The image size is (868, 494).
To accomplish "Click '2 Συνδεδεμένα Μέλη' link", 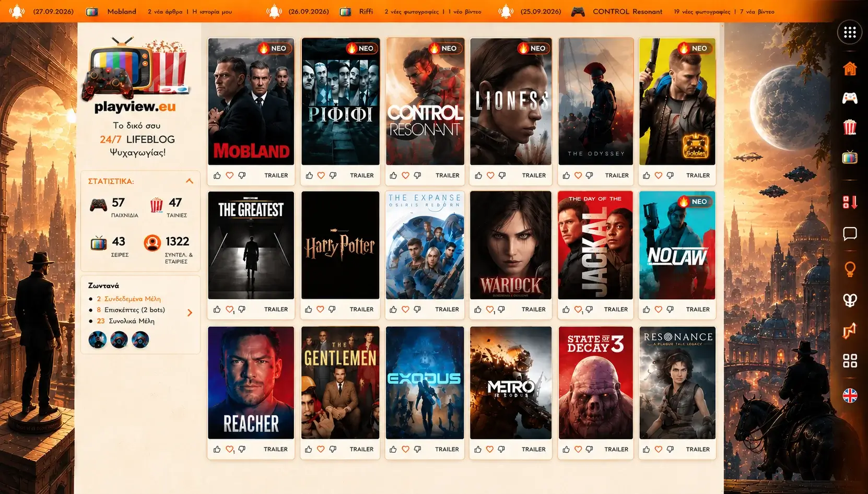I will tap(128, 299).
